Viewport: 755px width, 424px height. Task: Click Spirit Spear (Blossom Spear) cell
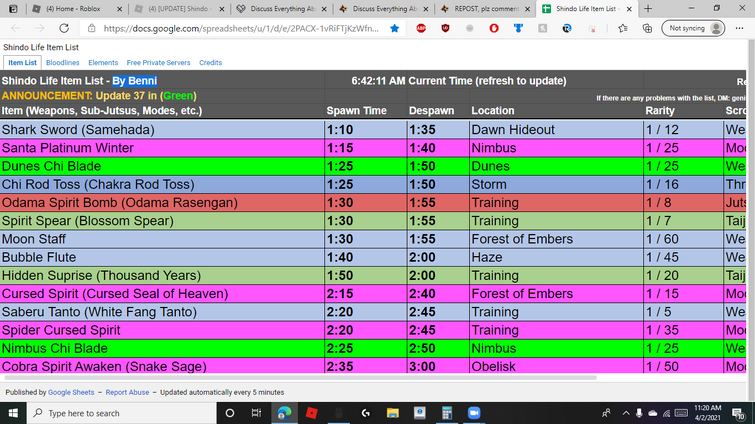162,221
